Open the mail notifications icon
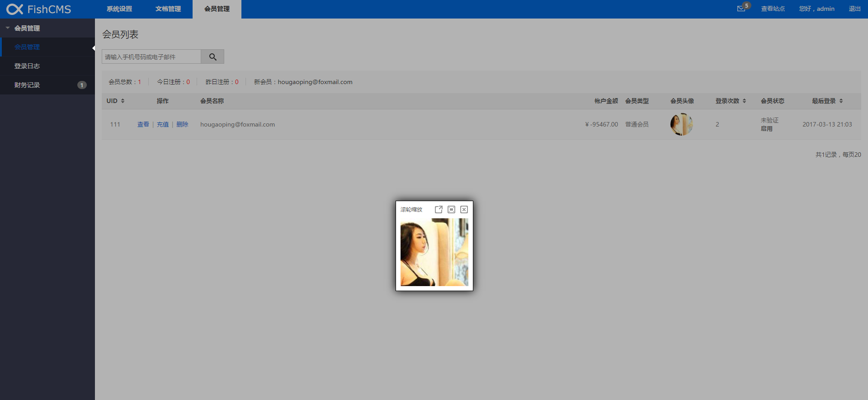 tap(741, 9)
